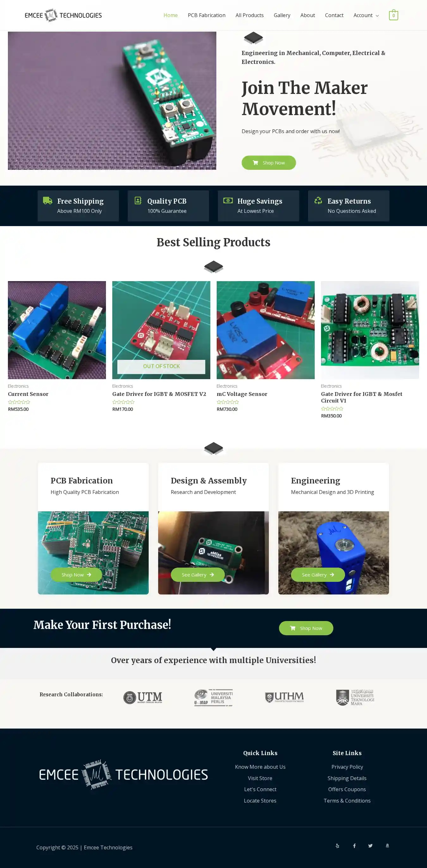
Task: Open Gate Driver V1 product image
Action: [x=370, y=330]
